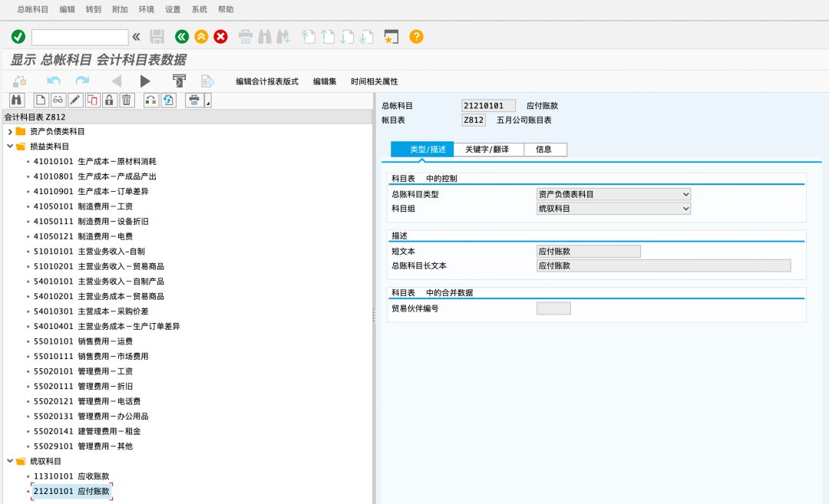Refresh the account tree with refresh icon
This screenshot has height=504, width=829.
point(168,100)
